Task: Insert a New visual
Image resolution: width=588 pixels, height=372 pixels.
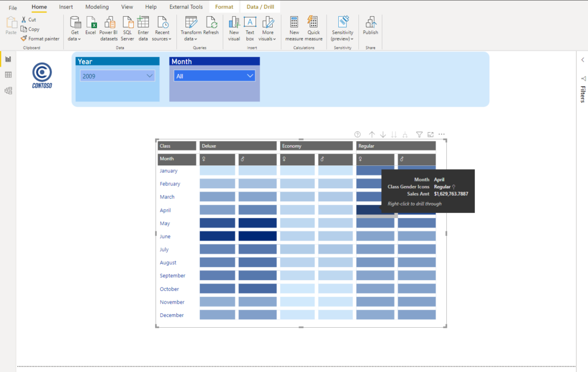Action: [x=234, y=29]
